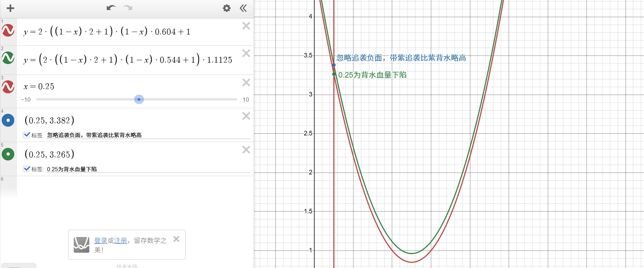The width and height of the screenshot is (644, 268).
Task: Undo the last action
Action: (111, 8)
